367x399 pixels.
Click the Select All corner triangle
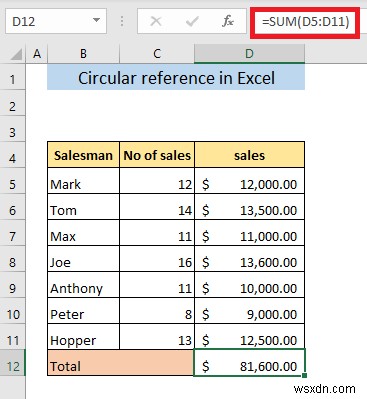tap(16, 54)
